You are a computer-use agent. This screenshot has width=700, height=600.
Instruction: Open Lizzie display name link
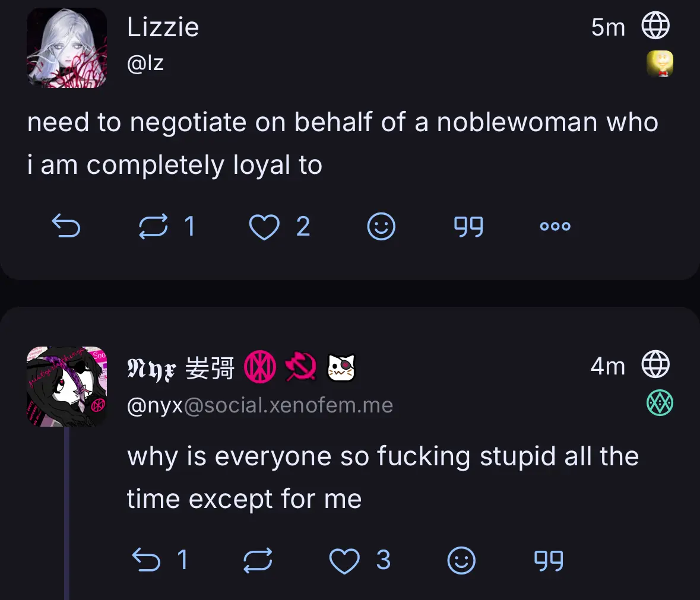[163, 27]
